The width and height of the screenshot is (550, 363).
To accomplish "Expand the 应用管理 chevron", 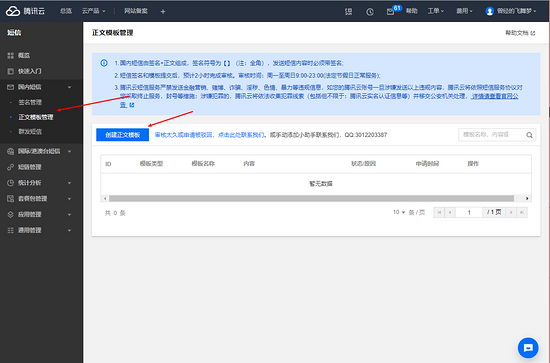I will pyautogui.click(x=69, y=214).
